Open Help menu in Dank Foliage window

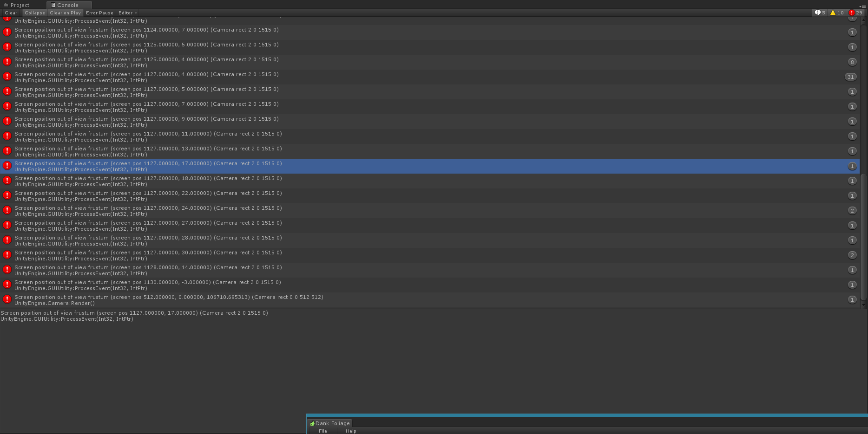[x=351, y=431]
